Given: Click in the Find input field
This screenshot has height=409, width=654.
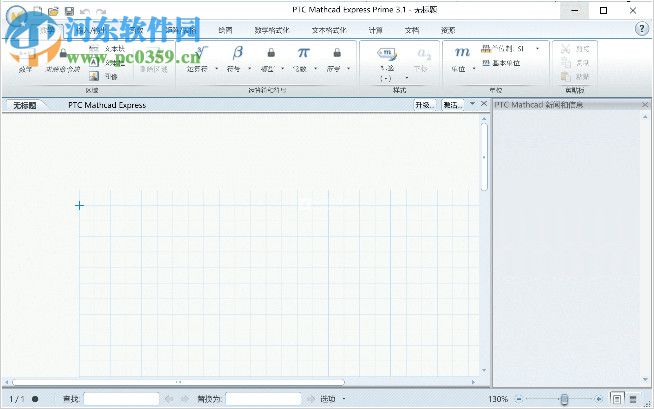Looking at the screenshot, I should click(x=121, y=399).
